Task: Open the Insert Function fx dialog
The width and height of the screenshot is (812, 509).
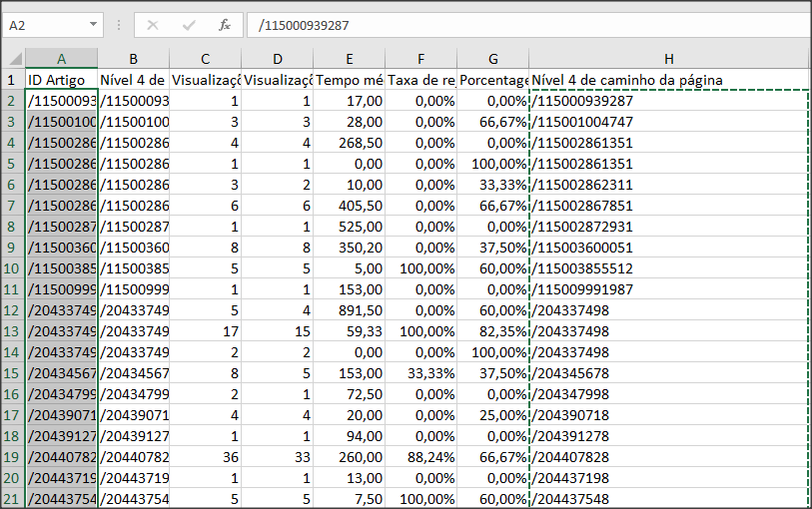Action: click(x=225, y=25)
